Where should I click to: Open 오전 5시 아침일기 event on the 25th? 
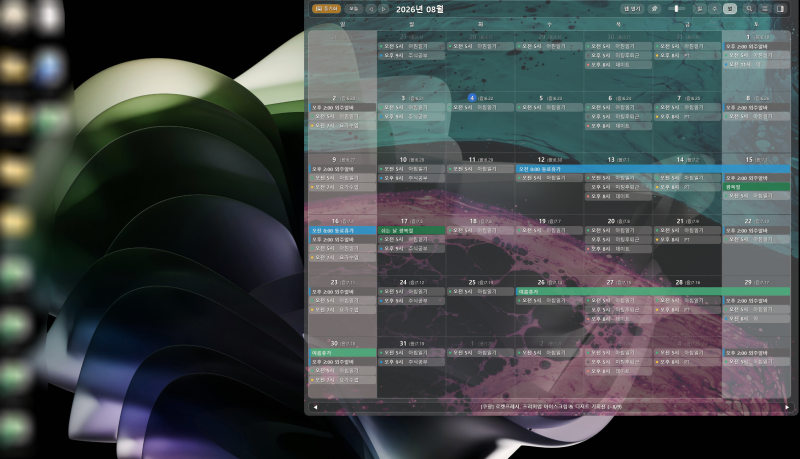click(x=480, y=292)
